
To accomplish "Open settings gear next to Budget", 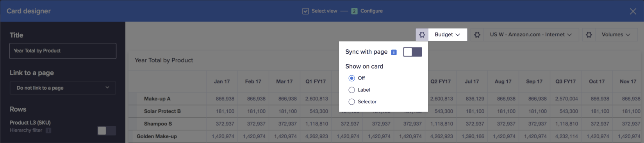I will tap(422, 34).
